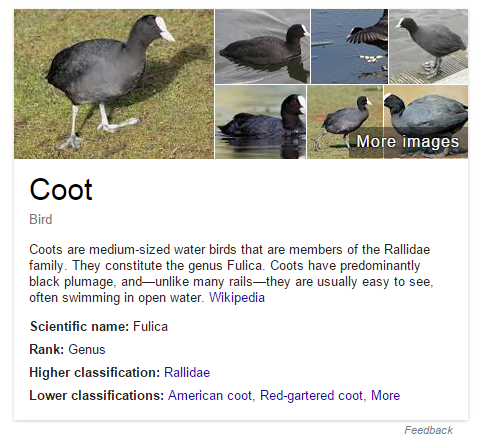Select the coot standing on wooden dock photo
The image size is (486, 445).
coord(429,46)
